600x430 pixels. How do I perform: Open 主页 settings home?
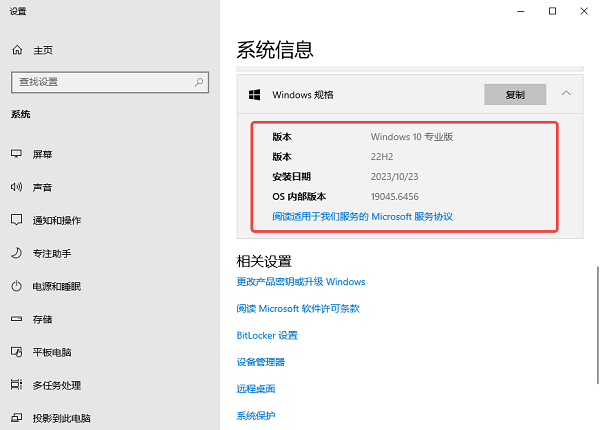click(43, 50)
